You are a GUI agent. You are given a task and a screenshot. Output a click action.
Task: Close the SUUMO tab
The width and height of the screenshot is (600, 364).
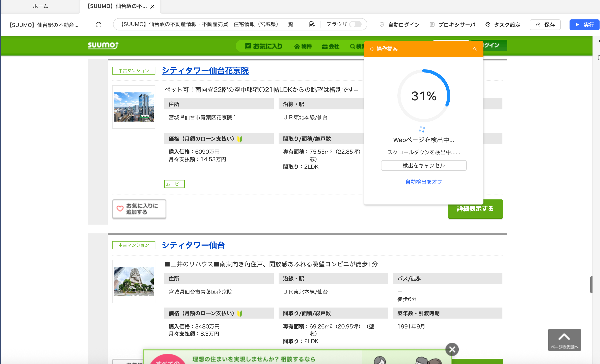[x=153, y=7]
